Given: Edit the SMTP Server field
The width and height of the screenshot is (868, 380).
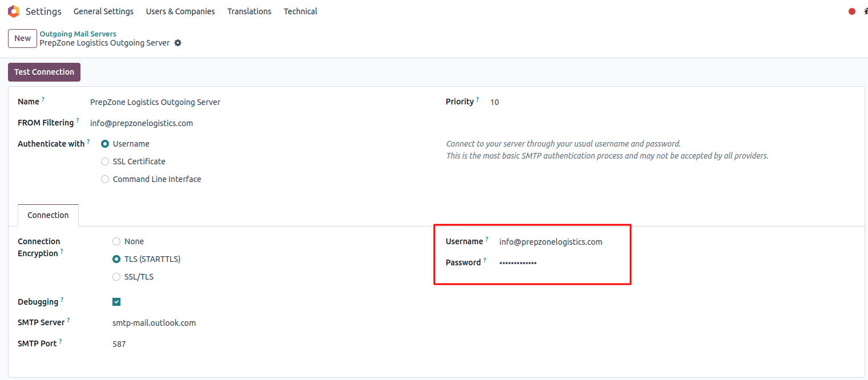Looking at the screenshot, I should 154,323.
